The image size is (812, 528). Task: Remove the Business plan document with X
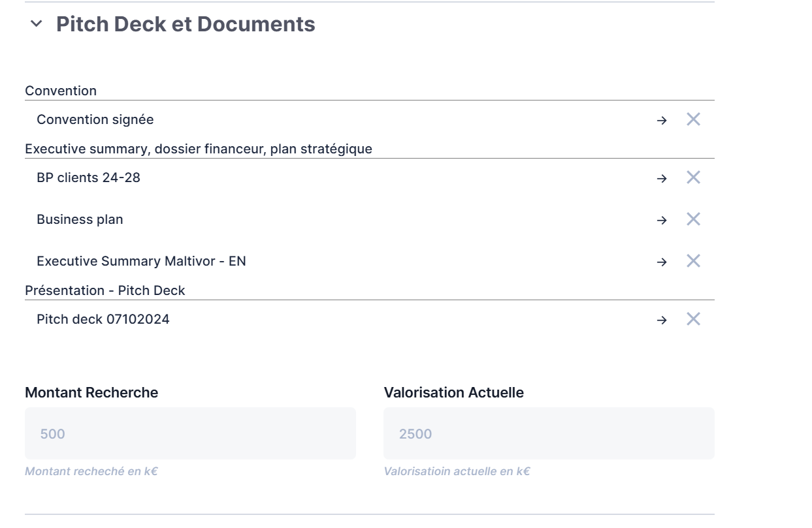[692, 219]
